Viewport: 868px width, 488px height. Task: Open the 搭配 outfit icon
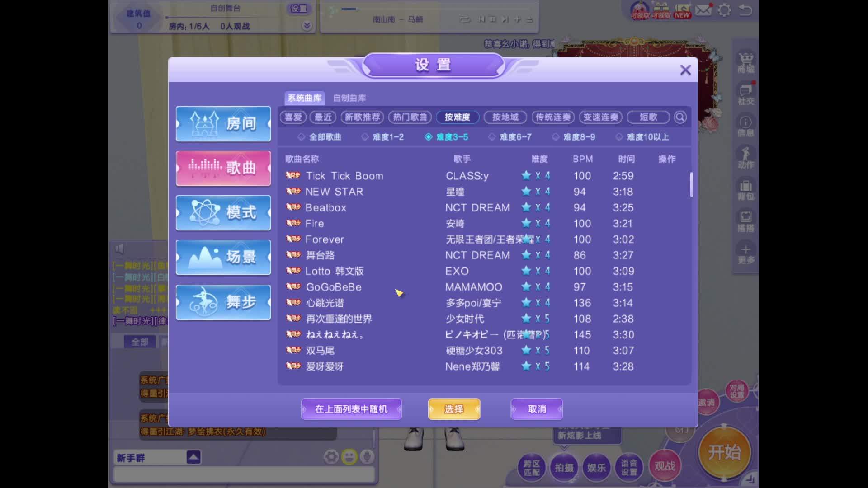(746, 221)
